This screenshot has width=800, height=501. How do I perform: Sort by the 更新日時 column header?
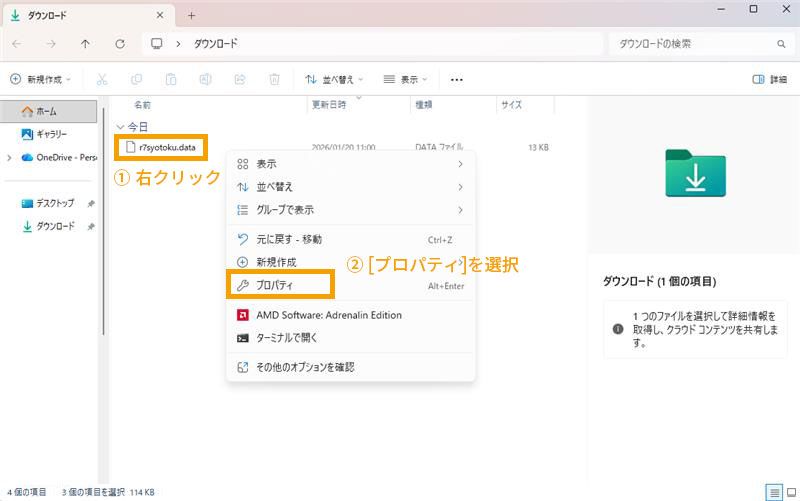point(329,105)
